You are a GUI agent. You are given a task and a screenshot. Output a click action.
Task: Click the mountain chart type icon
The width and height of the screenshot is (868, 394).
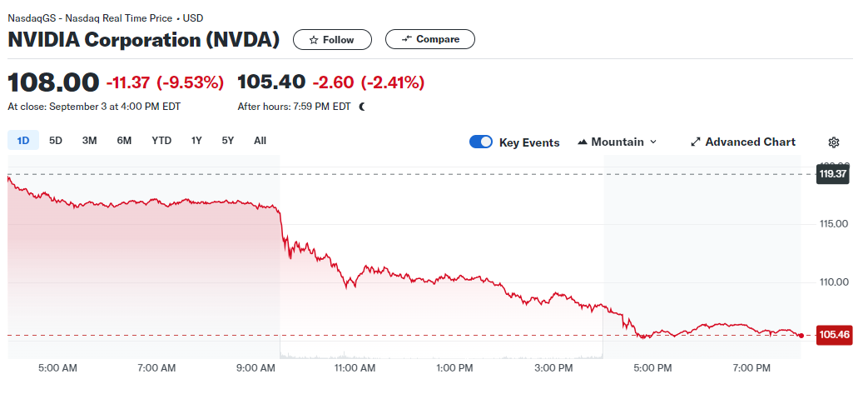[x=582, y=142]
